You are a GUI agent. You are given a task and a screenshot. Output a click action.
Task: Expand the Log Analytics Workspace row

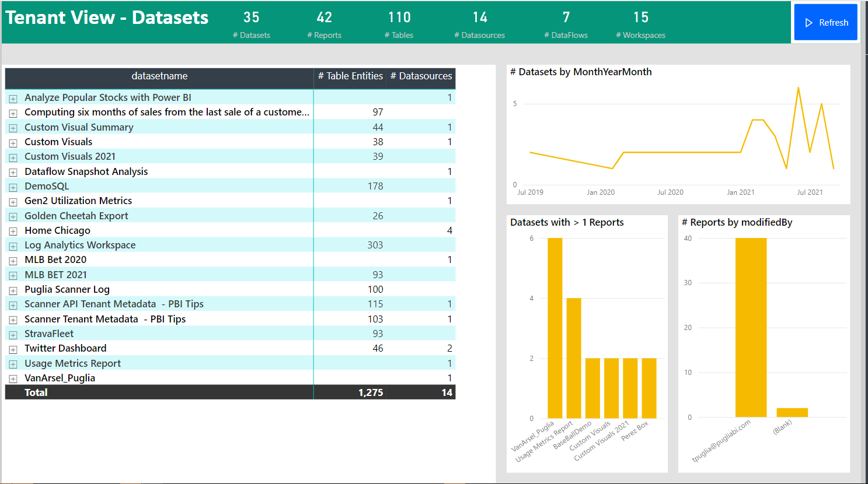tap(13, 245)
